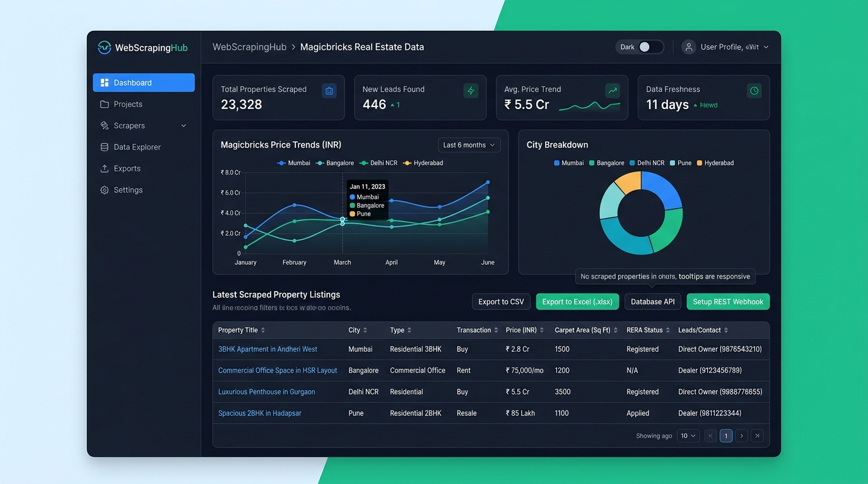Screen dimensions: 868x484
Task: Click the Database API button
Action: coord(653,302)
